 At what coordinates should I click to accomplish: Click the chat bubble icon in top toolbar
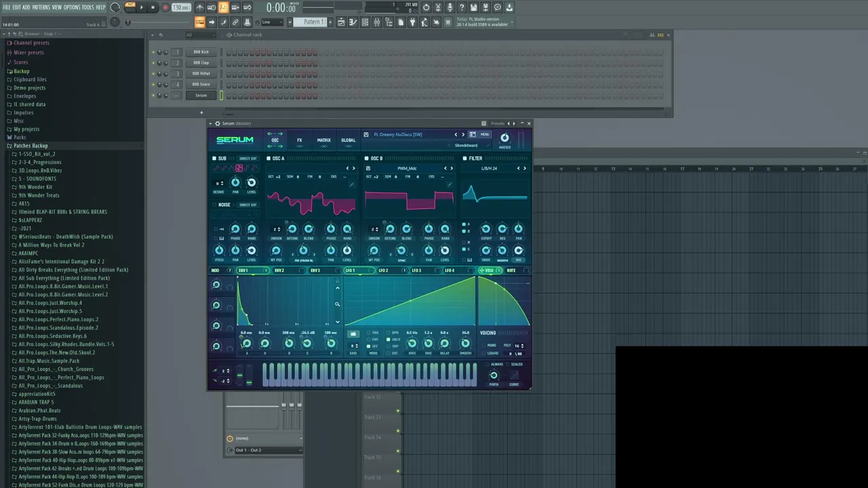[x=497, y=7]
